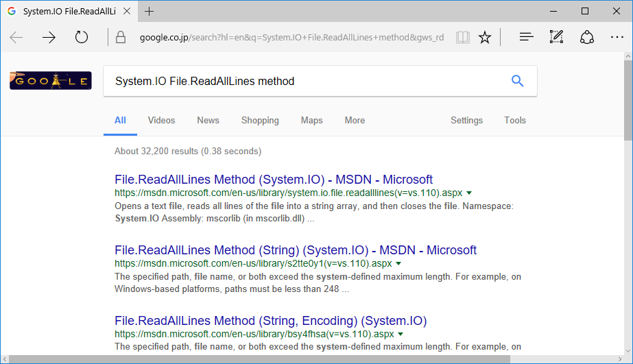
Task: Expand dropdown arrow beside s2tte0y1 URL
Action: 398,263
